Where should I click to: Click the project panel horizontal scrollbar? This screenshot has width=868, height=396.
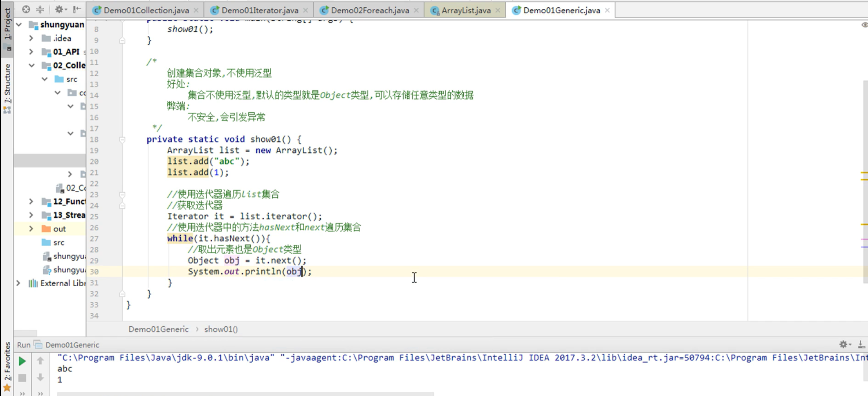(26, 333)
